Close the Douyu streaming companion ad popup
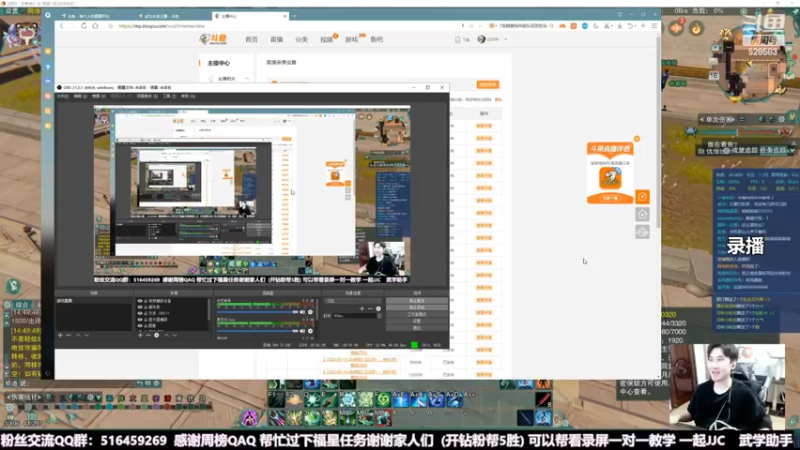 click(x=637, y=139)
